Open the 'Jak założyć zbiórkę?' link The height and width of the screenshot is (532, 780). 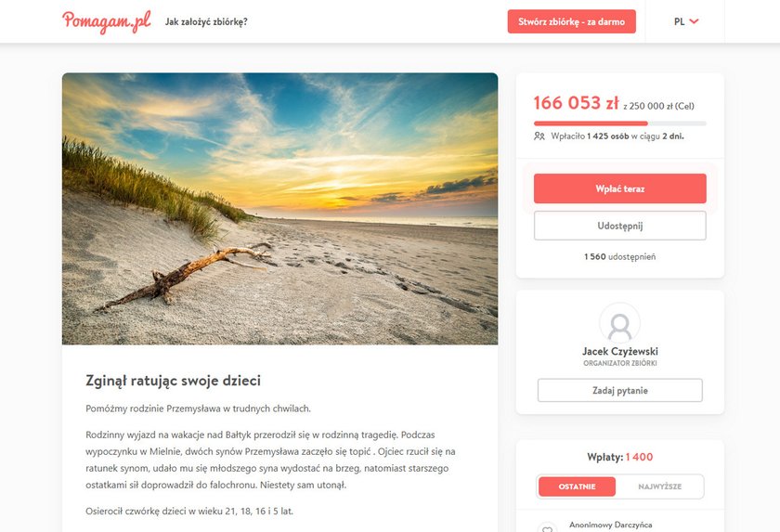pyautogui.click(x=206, y=22)
